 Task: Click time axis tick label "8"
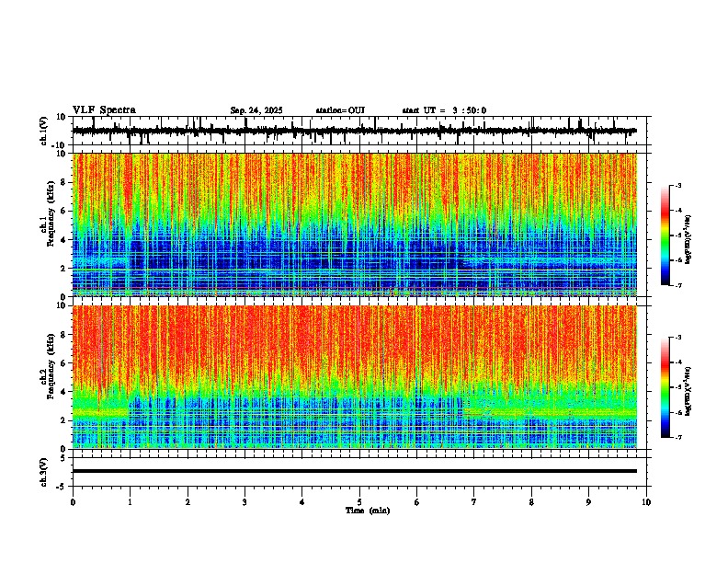tap(531, 502)
